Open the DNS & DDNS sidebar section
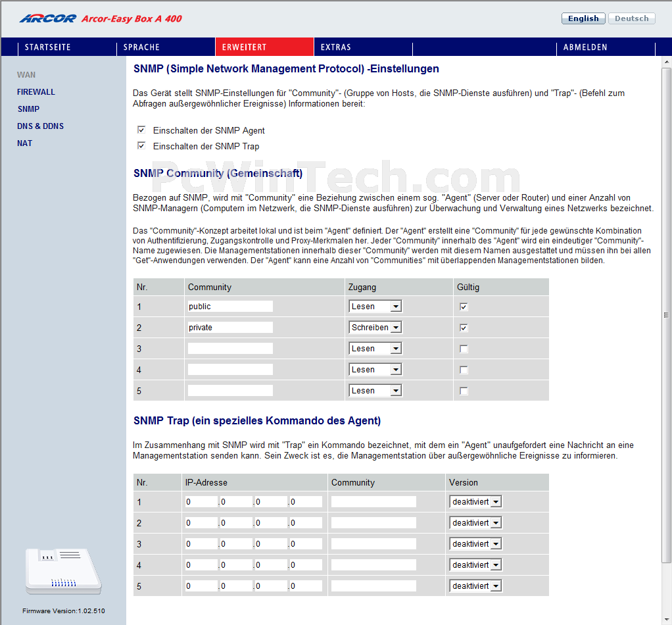Image resolution: width=672 pixels, height=625 pixels. 40,126
